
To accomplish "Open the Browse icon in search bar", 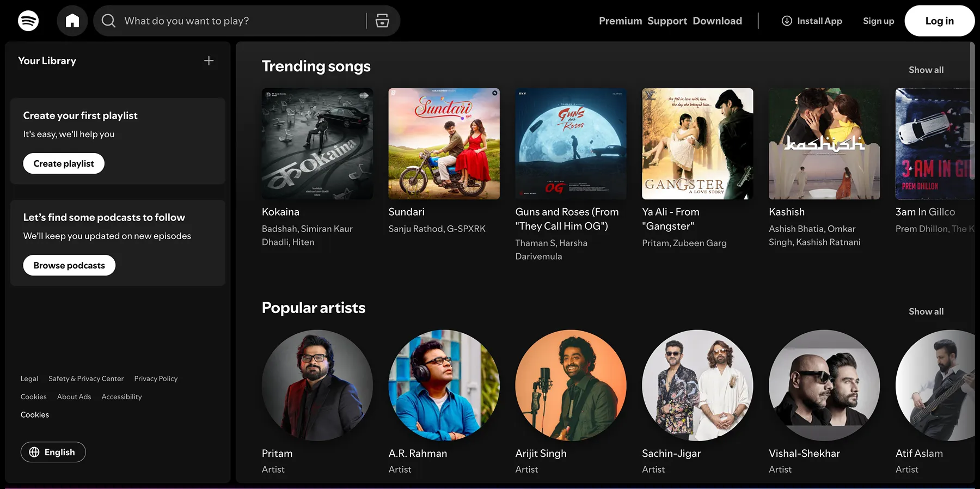I will [382, 21].
